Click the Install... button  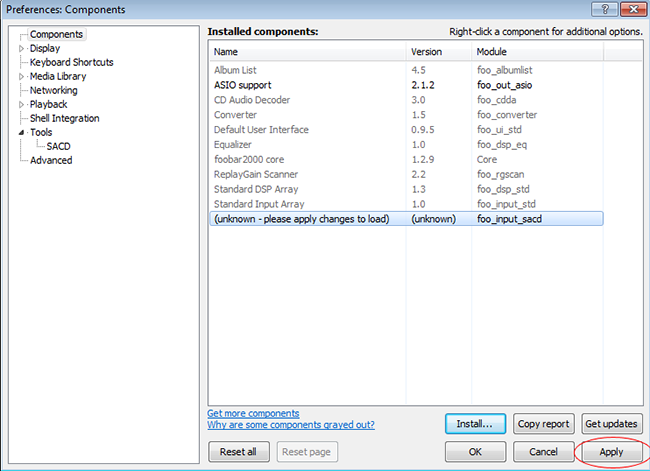coord(475,424)
